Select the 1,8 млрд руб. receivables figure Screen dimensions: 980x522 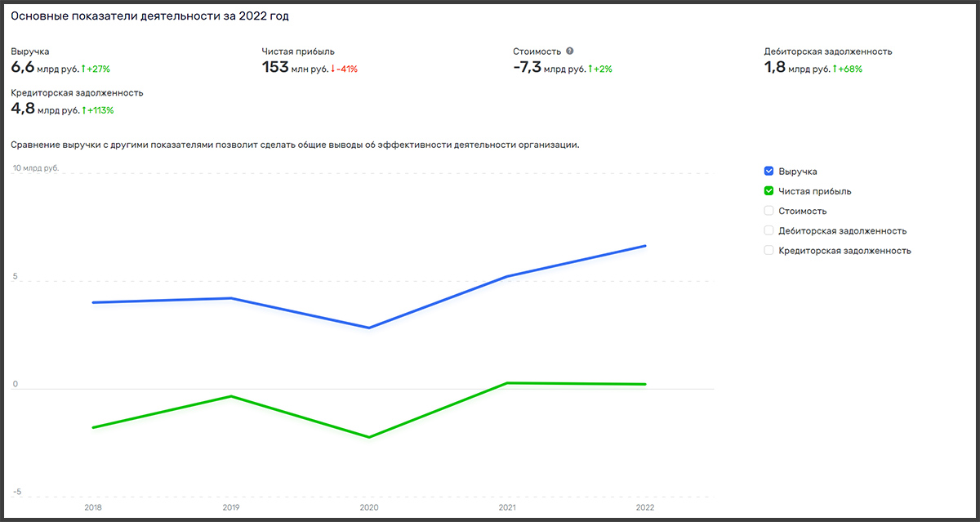(796, 69)
